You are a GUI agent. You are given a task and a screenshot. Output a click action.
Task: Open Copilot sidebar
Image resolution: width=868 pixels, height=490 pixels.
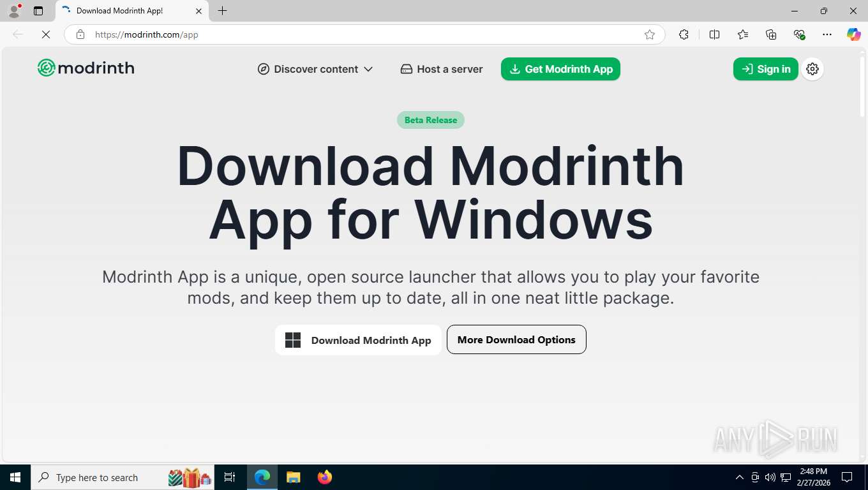853,34
